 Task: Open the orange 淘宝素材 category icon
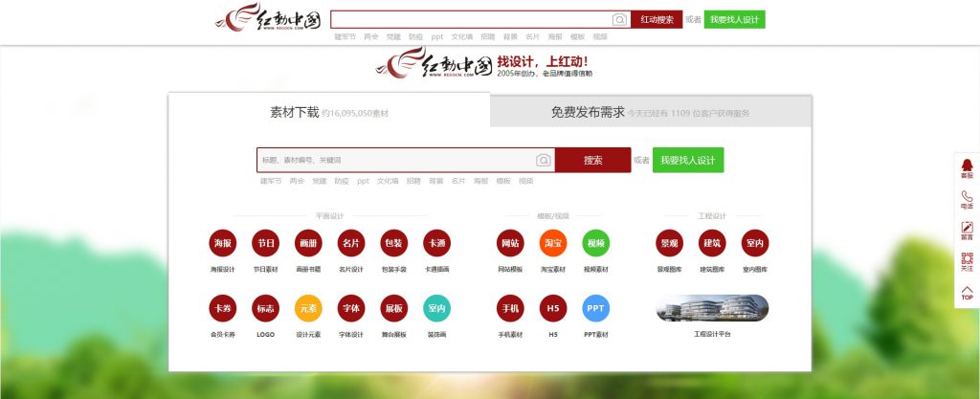tap(553, 244)
